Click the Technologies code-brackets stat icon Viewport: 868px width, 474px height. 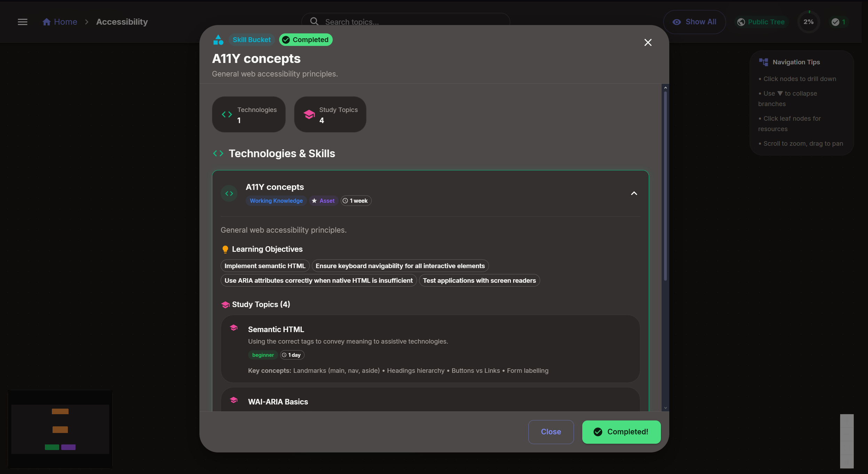pyautogui.click(x=227, y=114)
